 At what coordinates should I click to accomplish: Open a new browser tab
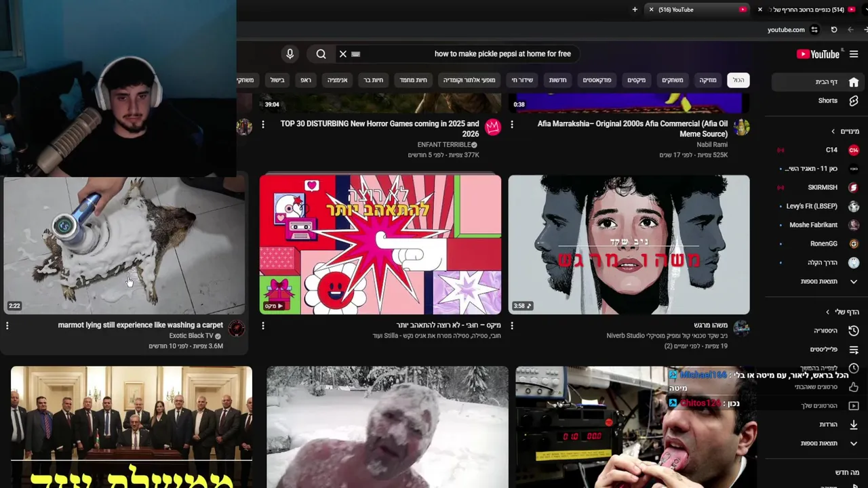pyautogui.click(x=635, y=9)
